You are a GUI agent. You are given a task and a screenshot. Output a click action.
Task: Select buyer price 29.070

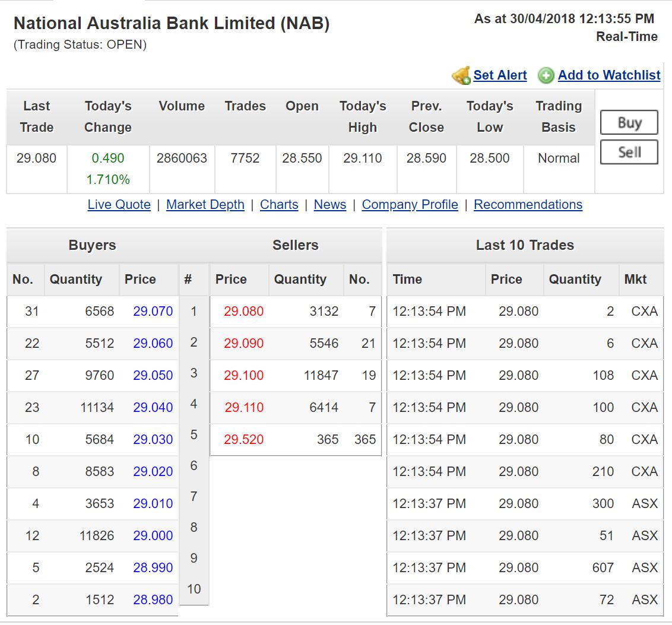[x=153, y=311]
